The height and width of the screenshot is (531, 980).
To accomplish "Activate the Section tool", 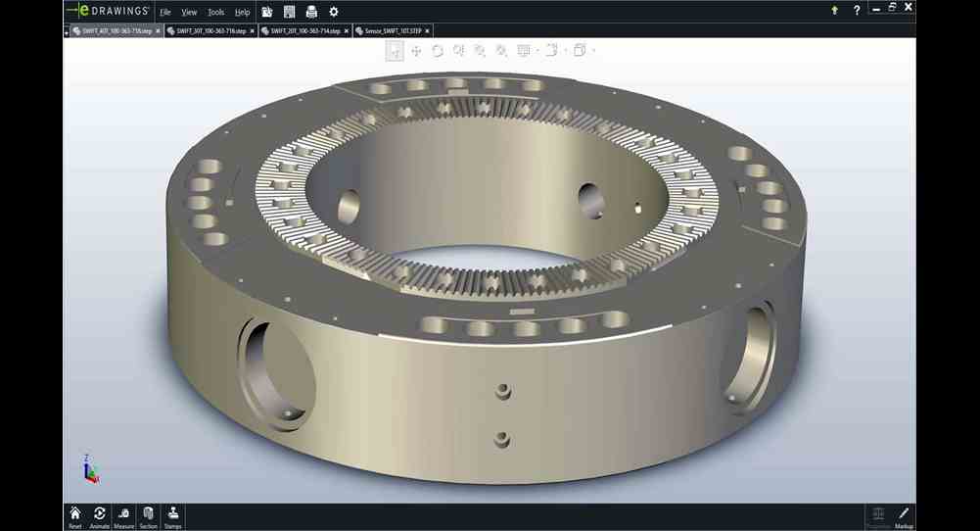I will tap(148, 516).
